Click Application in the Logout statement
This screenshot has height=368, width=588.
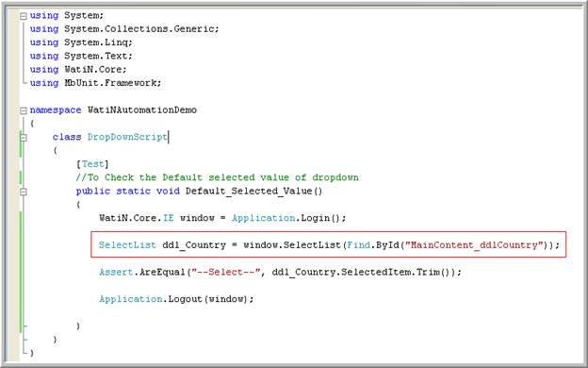[x=130, y=299]
